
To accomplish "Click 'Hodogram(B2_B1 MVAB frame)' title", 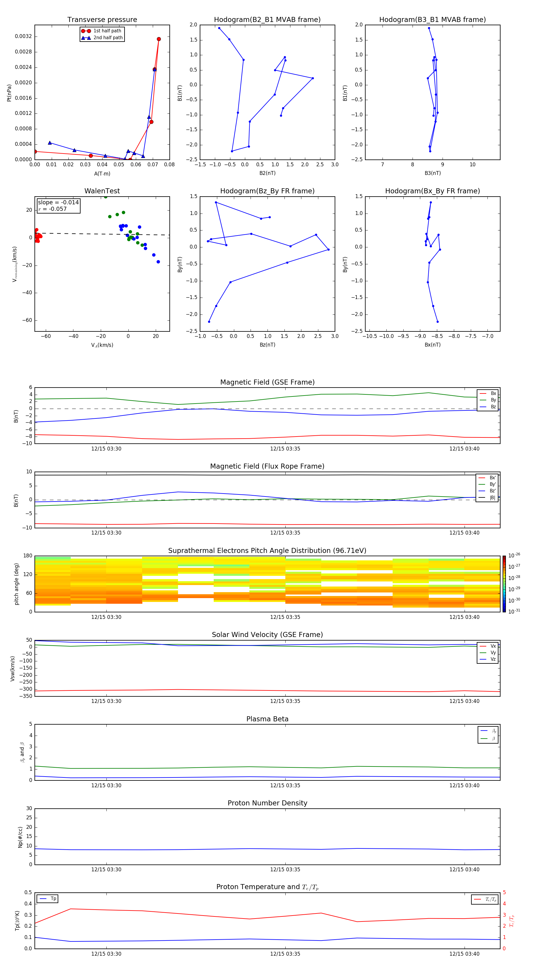I will point(267,20).
